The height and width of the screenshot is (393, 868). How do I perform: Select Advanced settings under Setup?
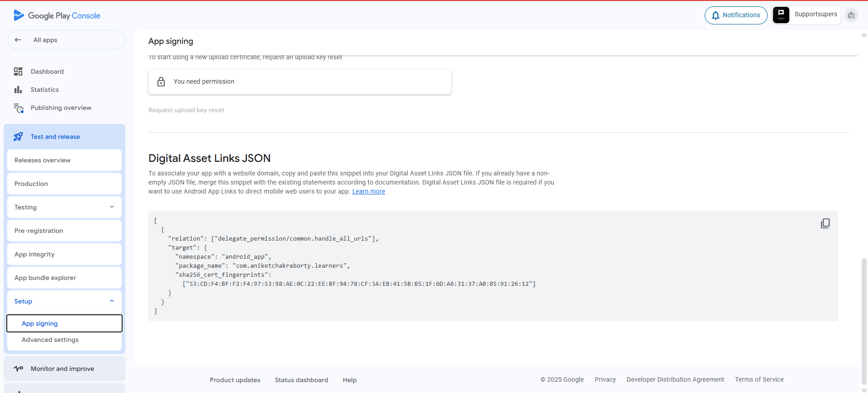pos(50,340)
